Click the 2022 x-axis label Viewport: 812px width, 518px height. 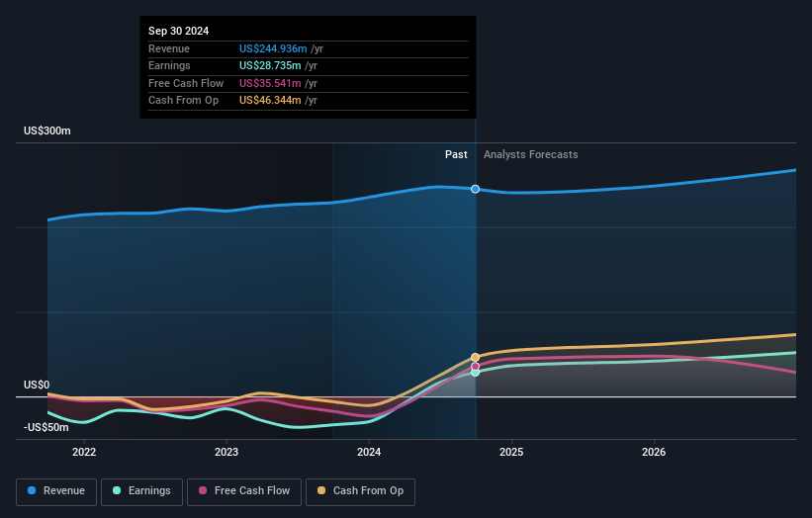pos(84,452)
